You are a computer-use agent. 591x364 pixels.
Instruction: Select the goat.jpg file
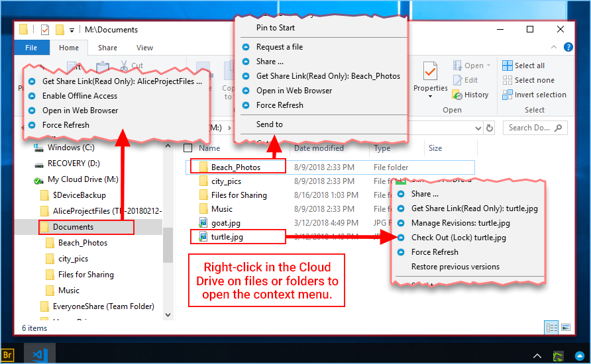coord(225,223)
